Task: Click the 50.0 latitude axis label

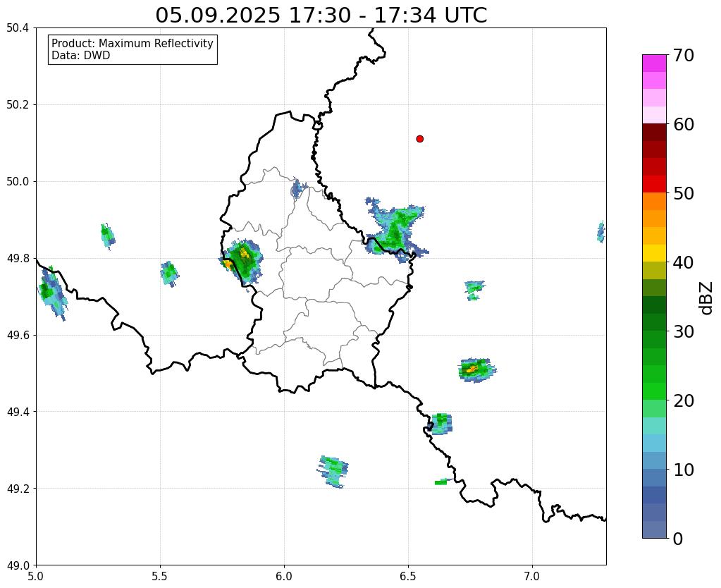Action: 18,181
